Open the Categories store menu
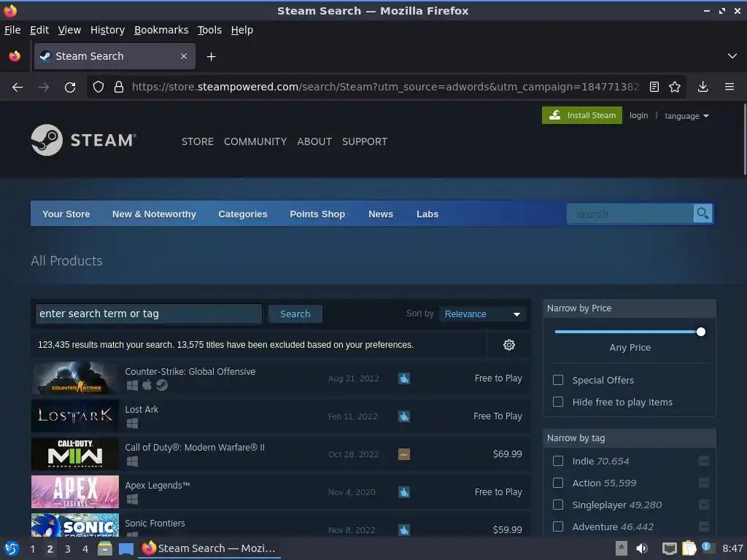The width and height of the screenshot is (747, 560). click(x=242, y=214)
